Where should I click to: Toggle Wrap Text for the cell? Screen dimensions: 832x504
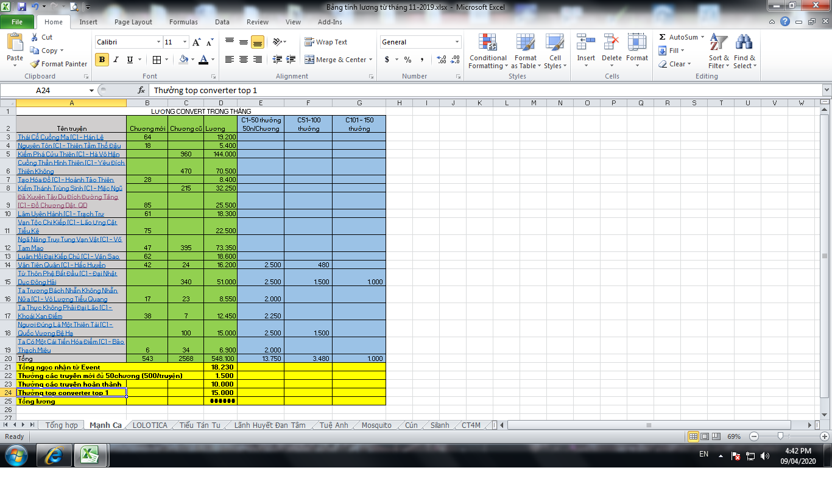[x=326, y=42]
